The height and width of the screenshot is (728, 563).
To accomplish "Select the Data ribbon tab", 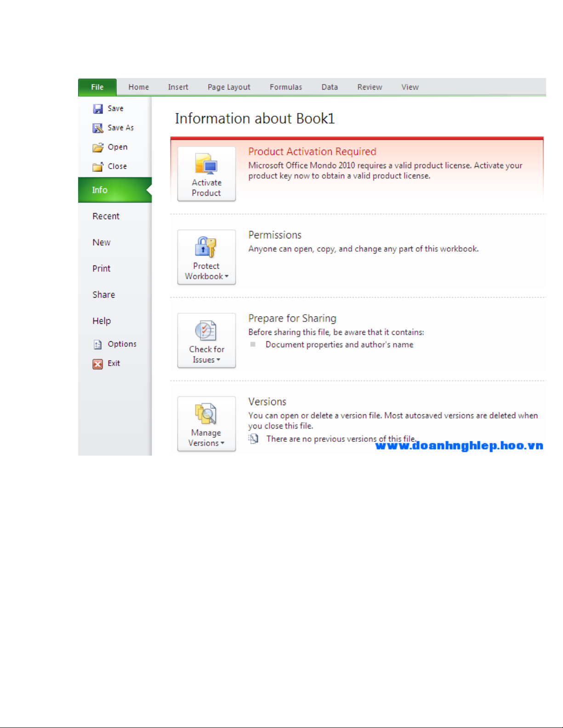I will (x=330, y=87).
